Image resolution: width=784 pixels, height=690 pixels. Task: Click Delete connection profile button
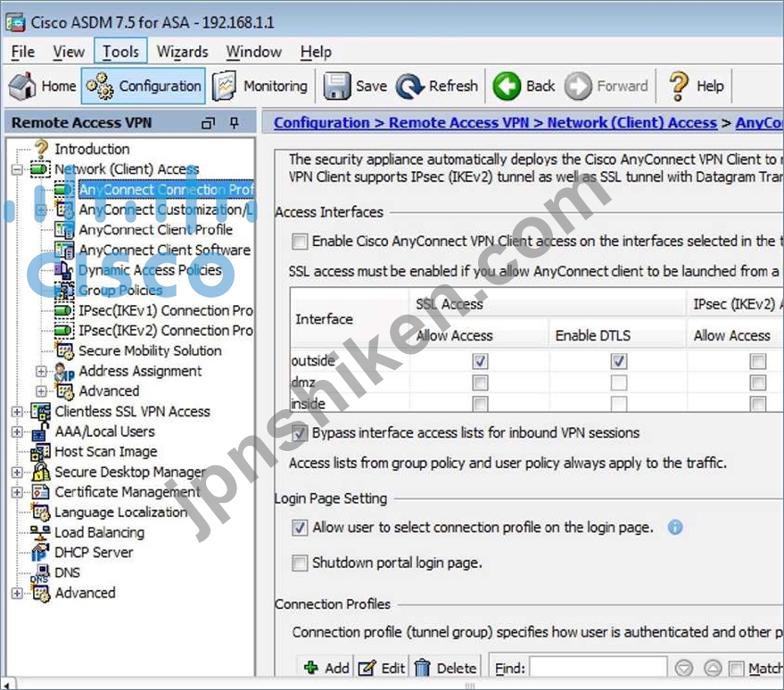pyautogui.click(x=445, y=668)
